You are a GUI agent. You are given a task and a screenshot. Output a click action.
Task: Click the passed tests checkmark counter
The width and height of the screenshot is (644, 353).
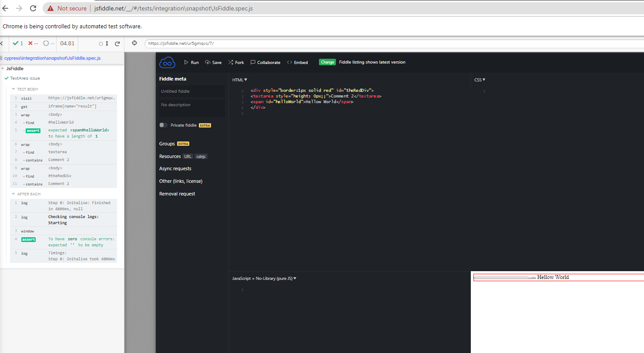click(18, 43)
